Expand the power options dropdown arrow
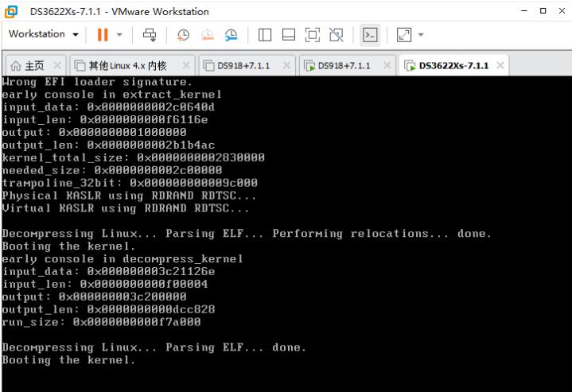 click(x=119, y=35)
